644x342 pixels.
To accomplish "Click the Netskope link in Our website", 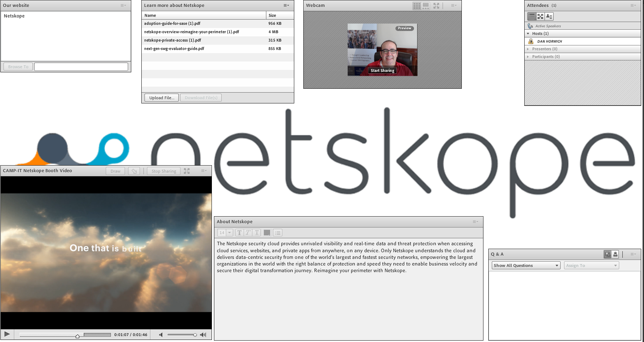I will pyautogui.click(x=14, y=16).
